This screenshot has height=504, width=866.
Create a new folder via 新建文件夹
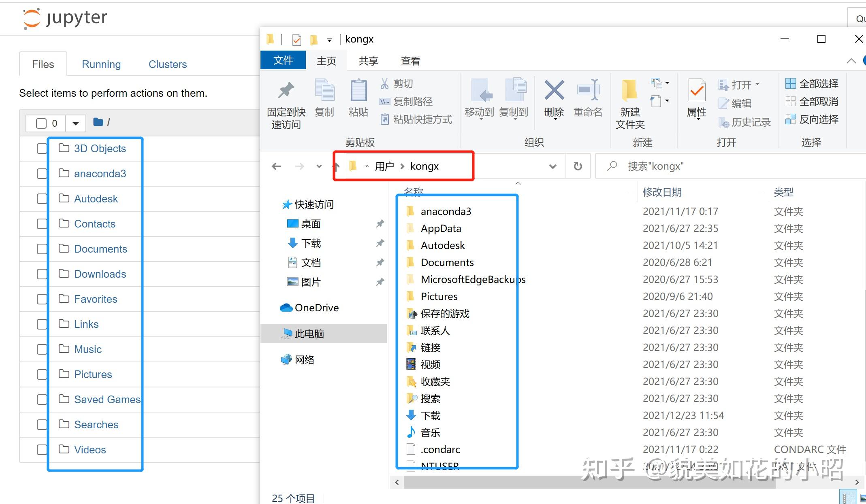[629, 101]
